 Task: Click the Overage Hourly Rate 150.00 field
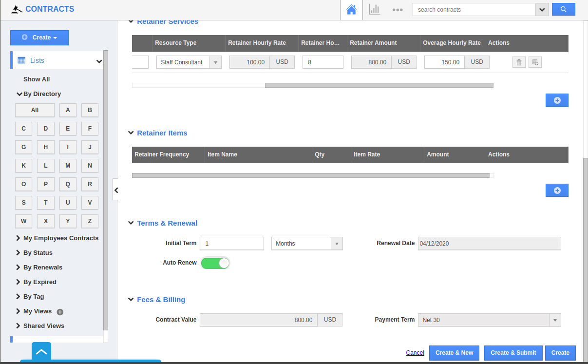(444, 62)
